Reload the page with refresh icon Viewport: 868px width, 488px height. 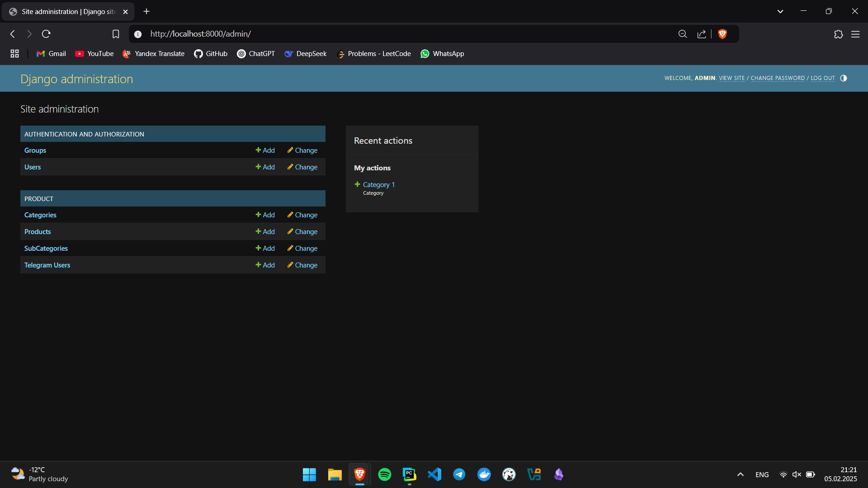pyautogui.click(x=46, y=34)
